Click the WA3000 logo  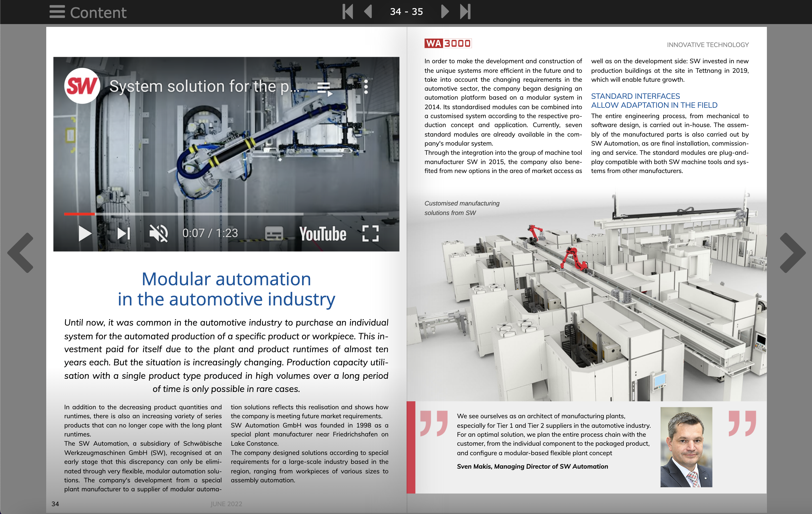point(448,43)
